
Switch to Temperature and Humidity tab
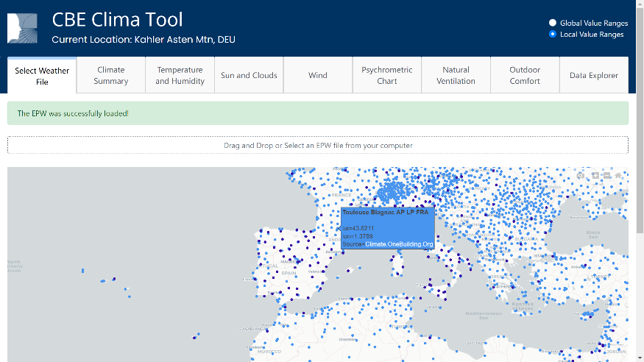pyautogui.click(x=180, y=75)
